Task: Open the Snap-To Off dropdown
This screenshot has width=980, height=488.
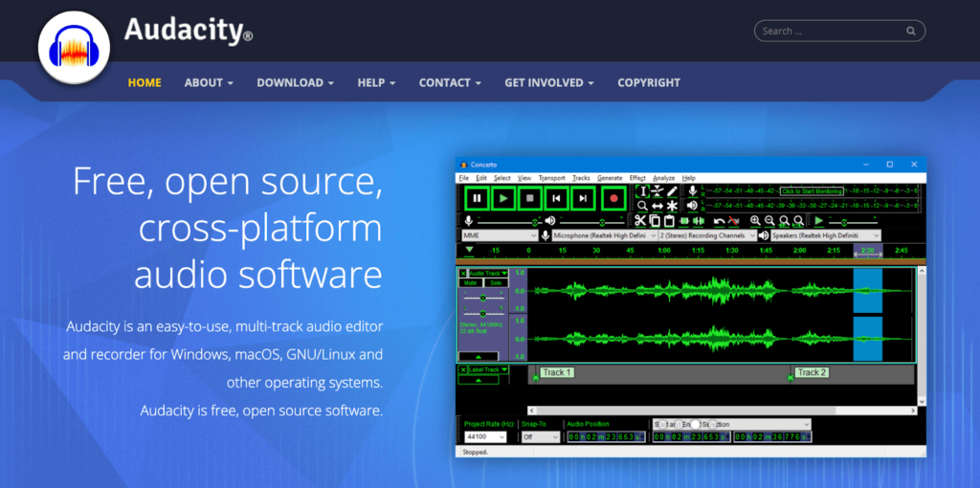Action: pyautogui.click(x=542, y=437)
